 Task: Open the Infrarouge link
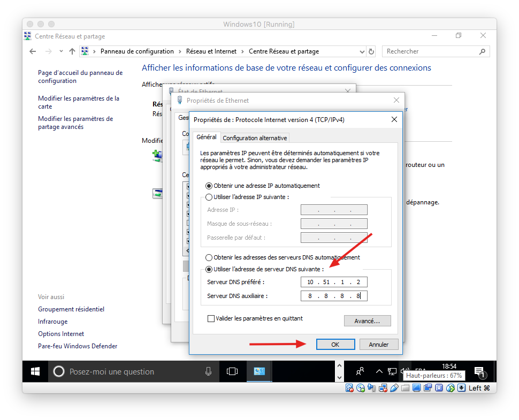tap(52, 322)
